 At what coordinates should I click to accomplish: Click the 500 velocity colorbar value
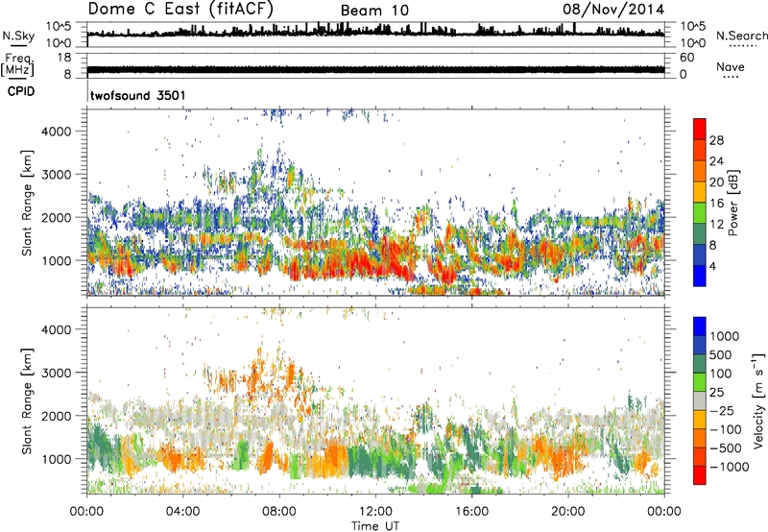720,355
